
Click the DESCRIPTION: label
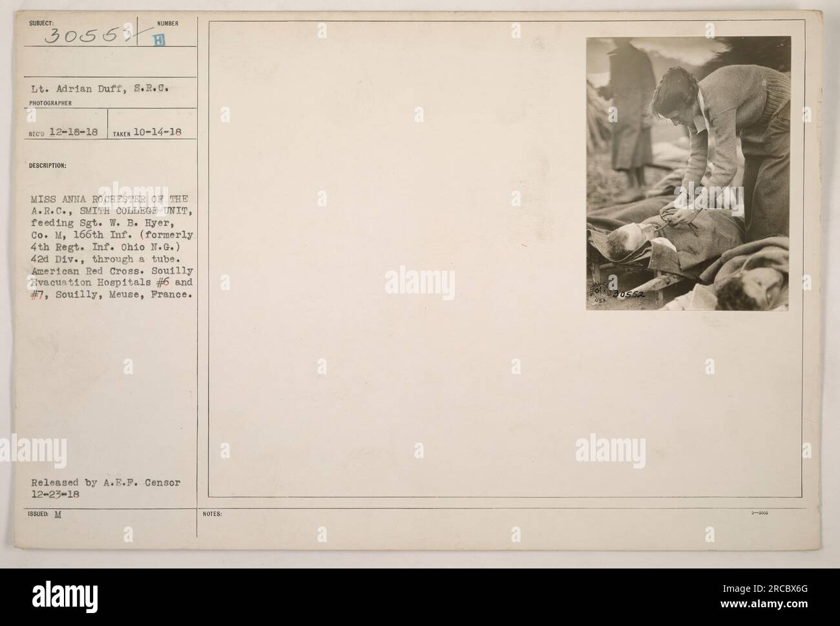(x=47, y=165)
